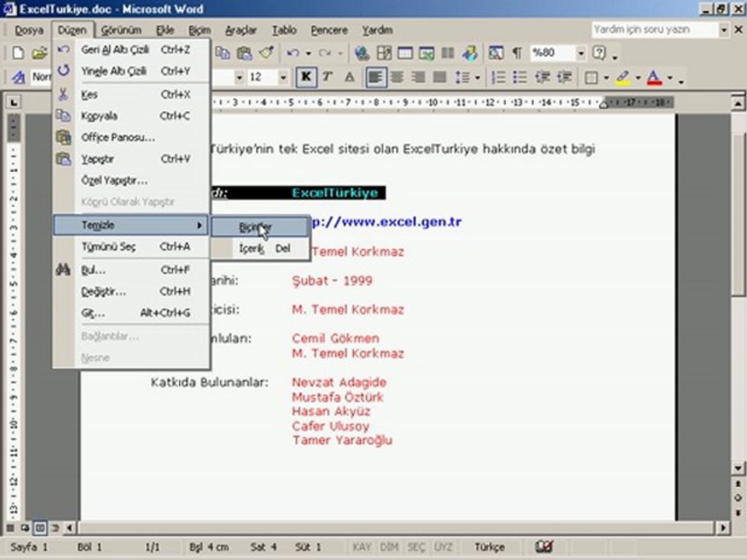Image resolution: width=747 pixels, height=560 pixels.
Task: Open the font name dropdown arrow
Action: click(239, 77)
